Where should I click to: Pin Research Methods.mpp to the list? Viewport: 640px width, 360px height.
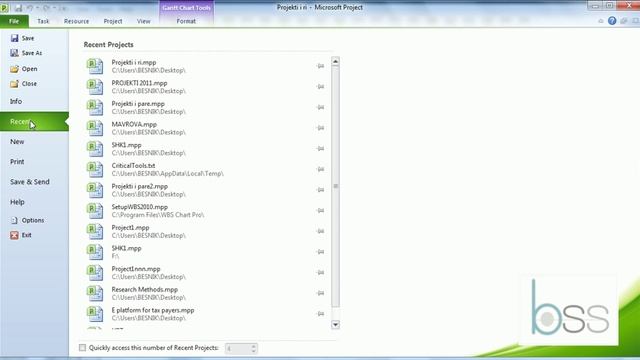(320, 293)
